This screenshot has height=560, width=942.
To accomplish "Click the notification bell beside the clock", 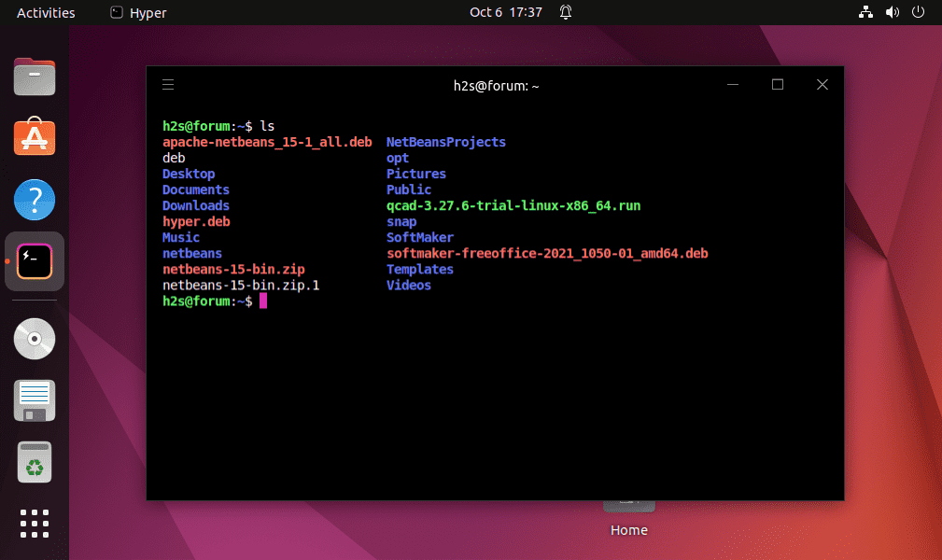I will click(x=565, y=12).
